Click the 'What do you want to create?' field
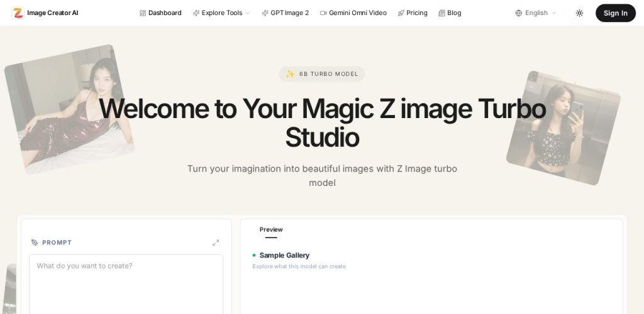This screenshot has width=644, height=314. pos(126,284)
